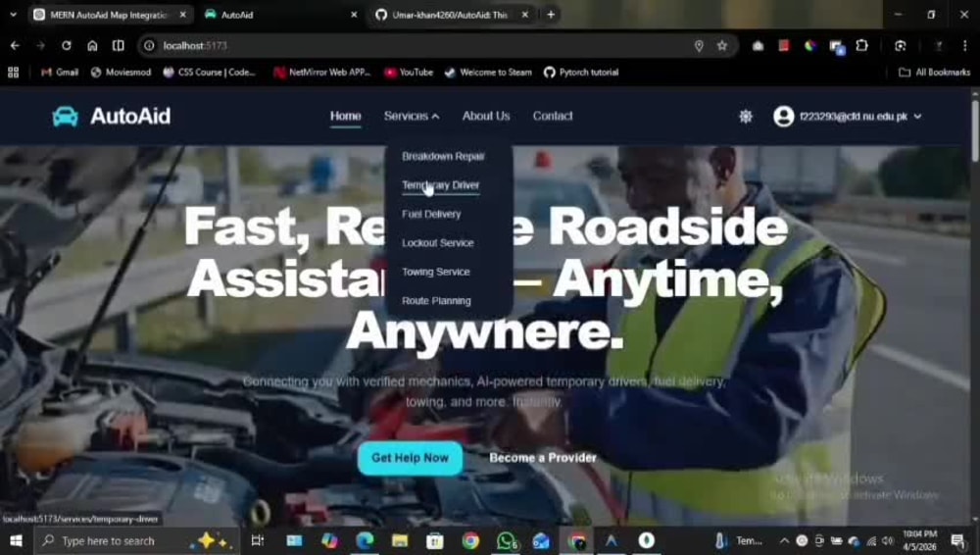
Task: Click the AutoAid brand name
Action: click(130, 117)
